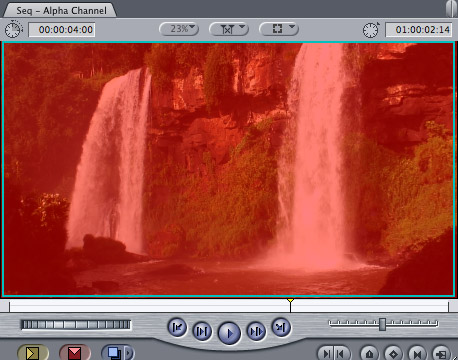Screen dimensions: 458x360
Task: Click the yellow Insert edit button
Action: [33, 353]
